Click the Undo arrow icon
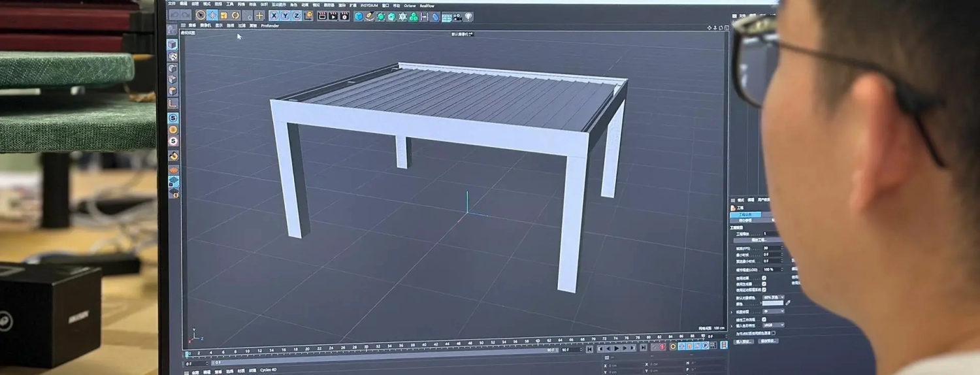980x375 pixels. [174, 14]
